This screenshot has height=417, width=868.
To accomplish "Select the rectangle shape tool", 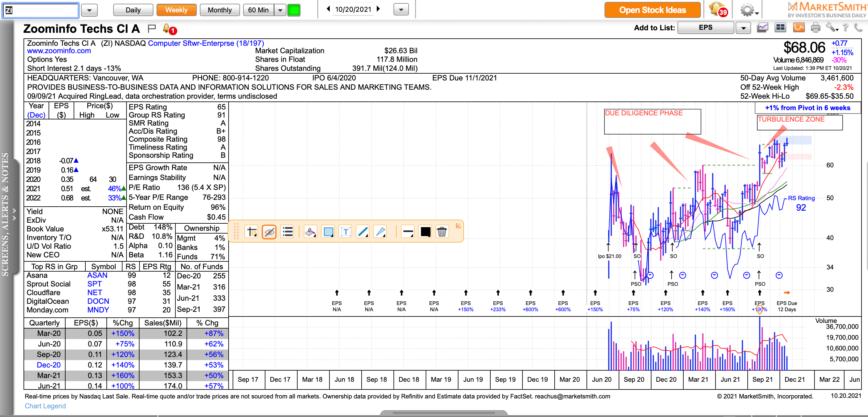I will pyautogui.click(x=328, y=232).
